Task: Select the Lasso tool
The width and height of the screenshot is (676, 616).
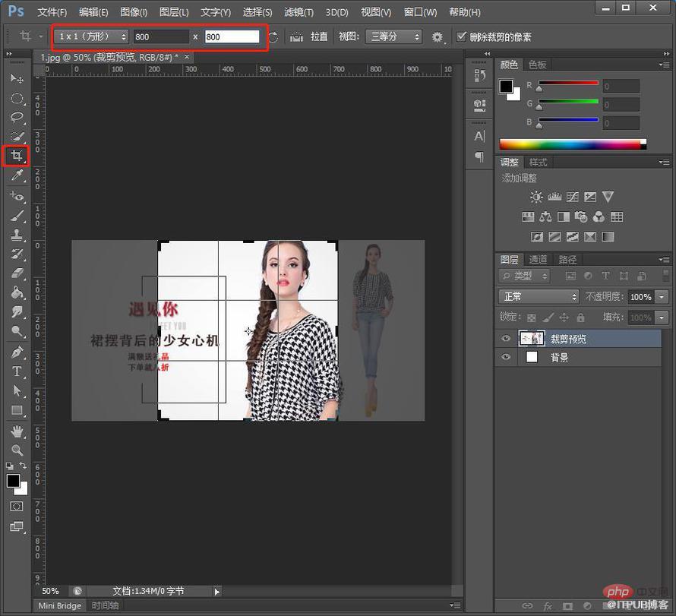Action: coord(17,117)
